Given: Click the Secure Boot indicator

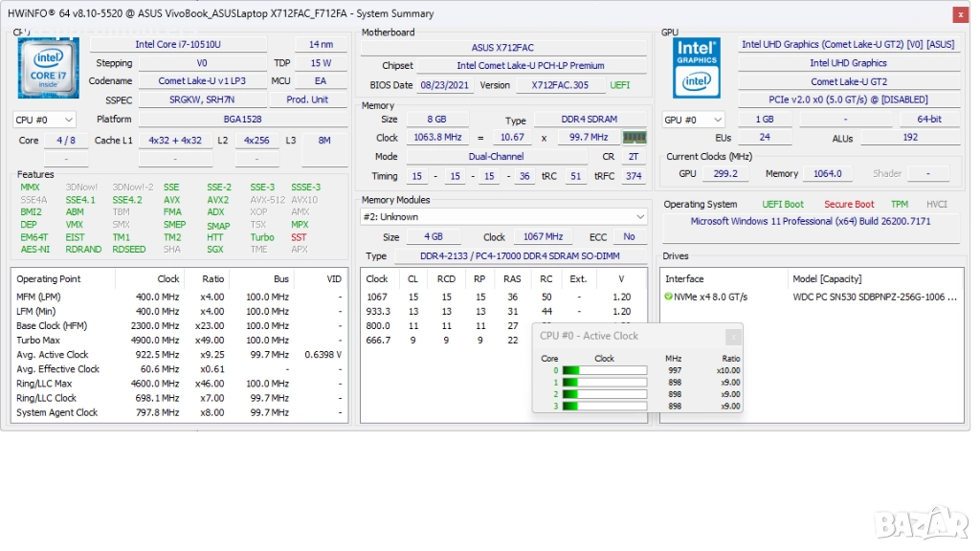Looking at the screenshot, I should 849,204.
